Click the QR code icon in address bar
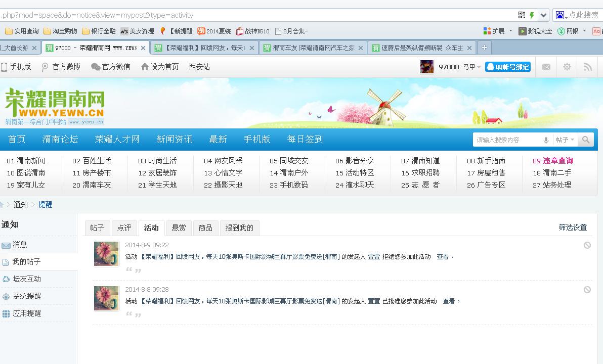 tap(522, 15)
